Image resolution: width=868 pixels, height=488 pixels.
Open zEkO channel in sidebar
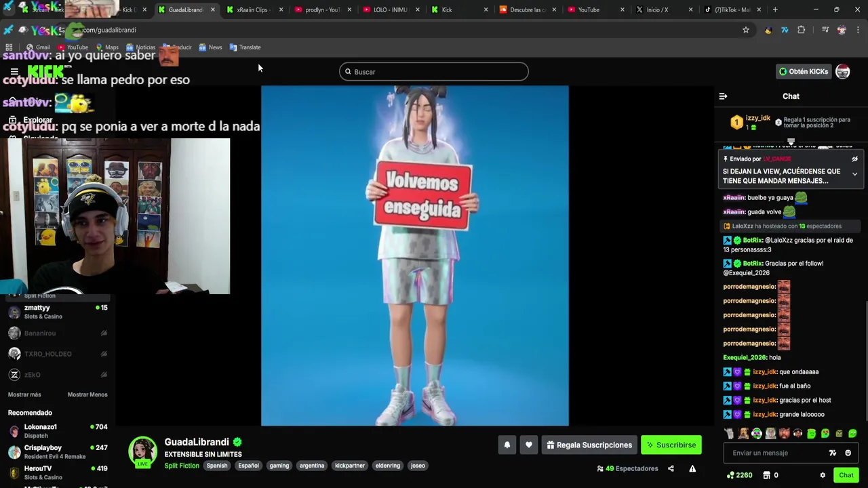click(58, 375)
